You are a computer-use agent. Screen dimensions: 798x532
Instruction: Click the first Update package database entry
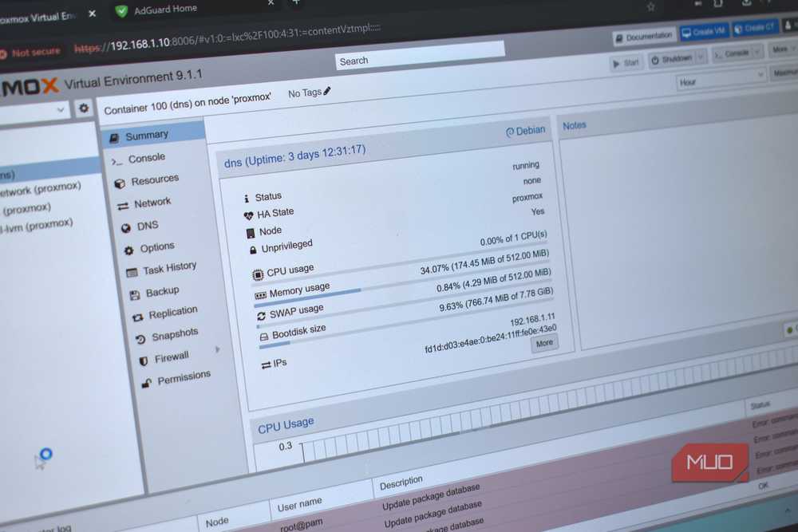click(431, 497)
